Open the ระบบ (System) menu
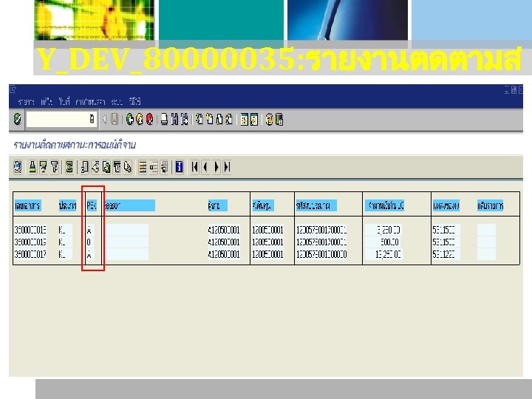 coord(117,101)
